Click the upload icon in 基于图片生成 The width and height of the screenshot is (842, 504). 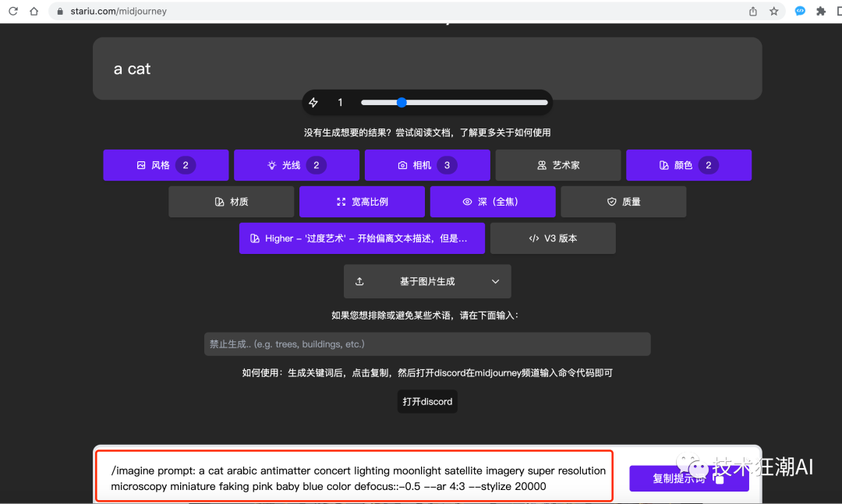359,281
